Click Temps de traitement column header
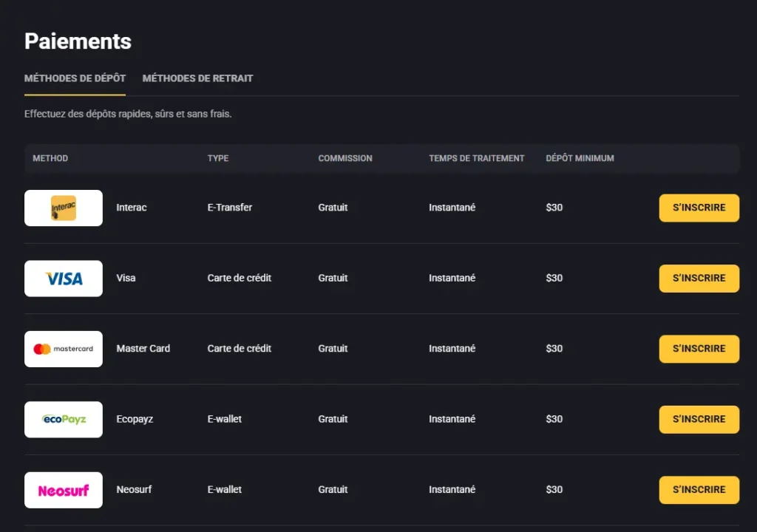 point(477,158)
